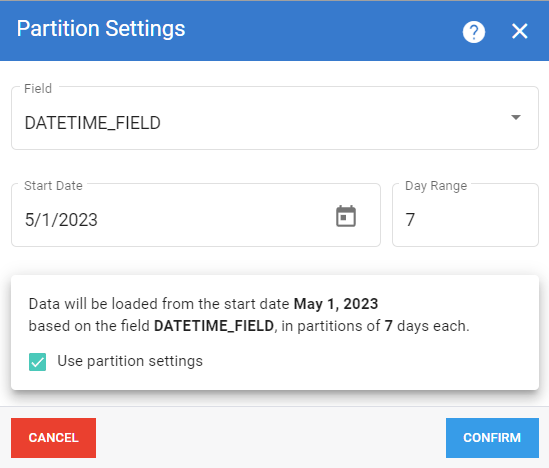Click the "Day Range" floating label

(x=436, y=186)
